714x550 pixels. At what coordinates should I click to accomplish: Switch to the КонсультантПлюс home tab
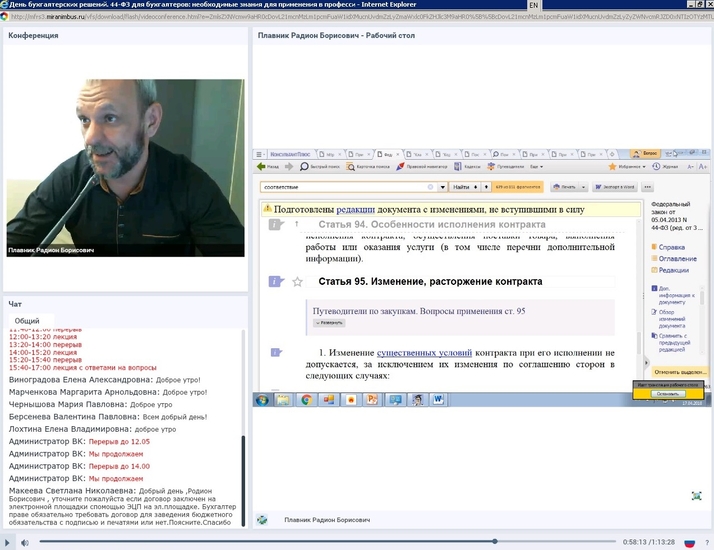point(290,154)
